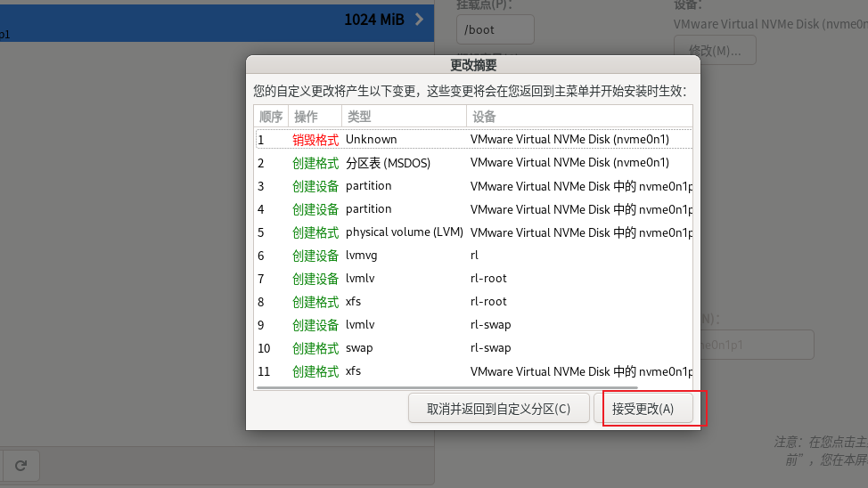868x488 pixels.
Task: Click the reload storage icon button
Action: [x=20, y=465]
